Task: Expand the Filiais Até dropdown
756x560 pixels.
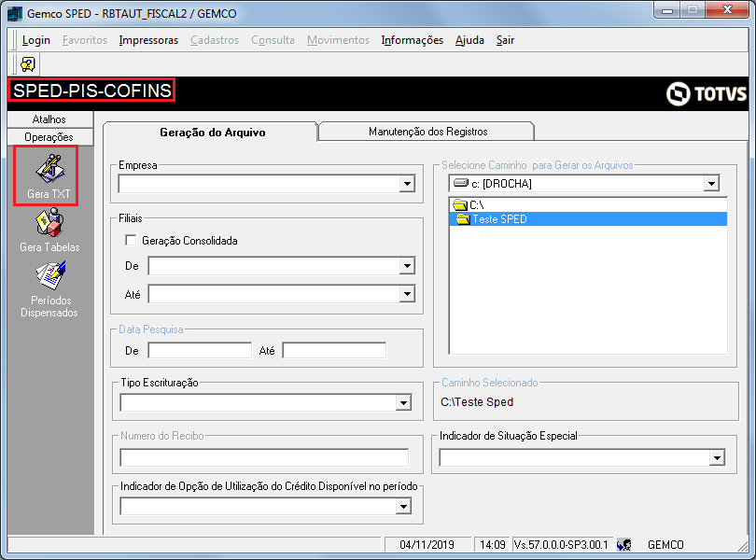Action: 408,294
